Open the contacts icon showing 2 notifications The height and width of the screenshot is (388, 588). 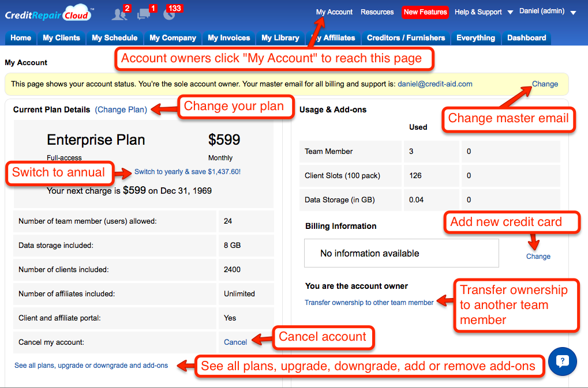pyautogui.click(x=120, y=13)
